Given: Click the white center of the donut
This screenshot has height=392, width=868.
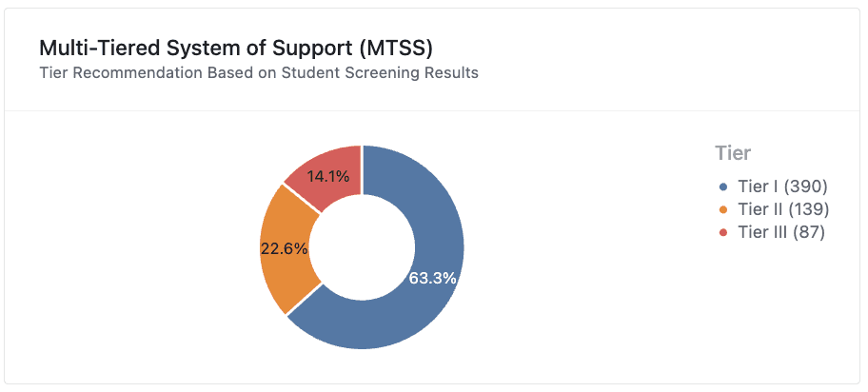Looking at the screenshot, I should tap(362, 247).
